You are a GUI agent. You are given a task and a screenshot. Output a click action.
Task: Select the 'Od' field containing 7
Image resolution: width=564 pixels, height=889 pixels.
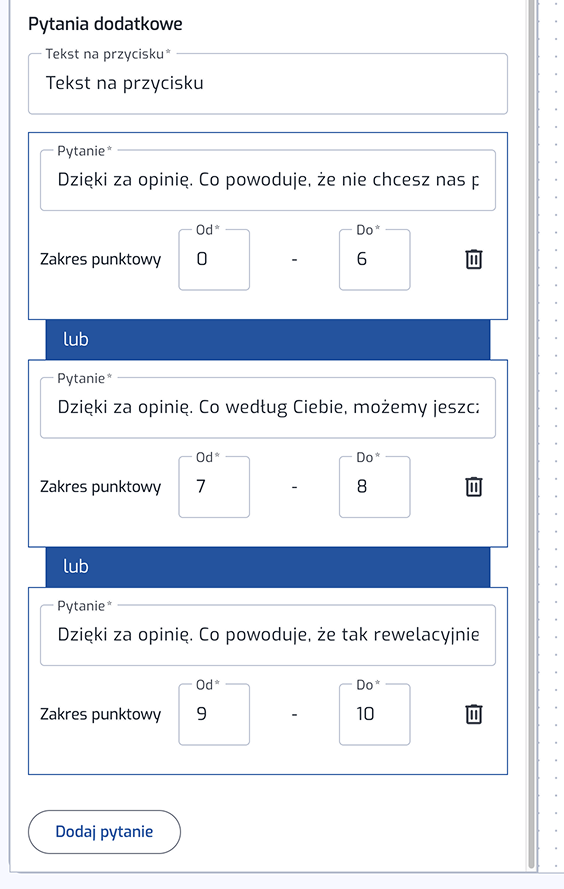tap(214, 487)
